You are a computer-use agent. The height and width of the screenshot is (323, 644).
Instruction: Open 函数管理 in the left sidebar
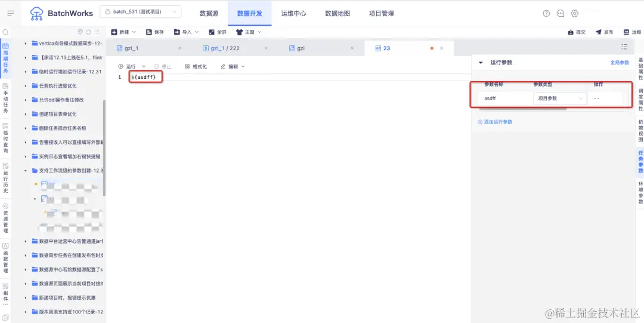tap(6, 258)
